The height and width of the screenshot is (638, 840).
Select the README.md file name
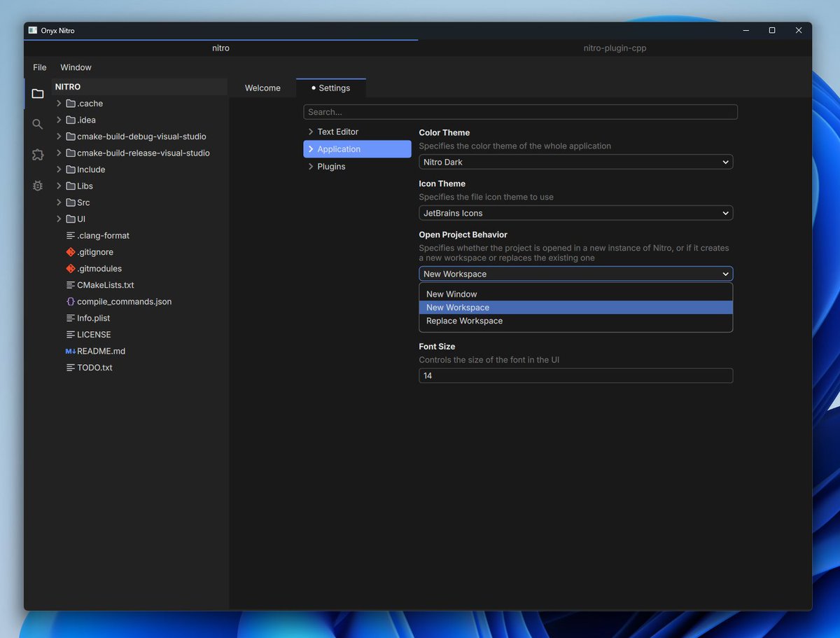tap(101, 352)
